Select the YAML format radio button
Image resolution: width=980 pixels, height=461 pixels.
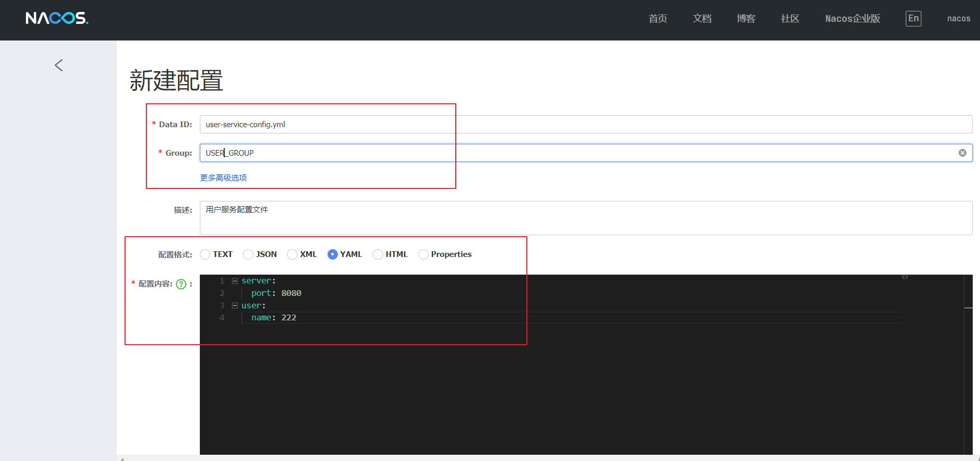(x=333, y=254)
